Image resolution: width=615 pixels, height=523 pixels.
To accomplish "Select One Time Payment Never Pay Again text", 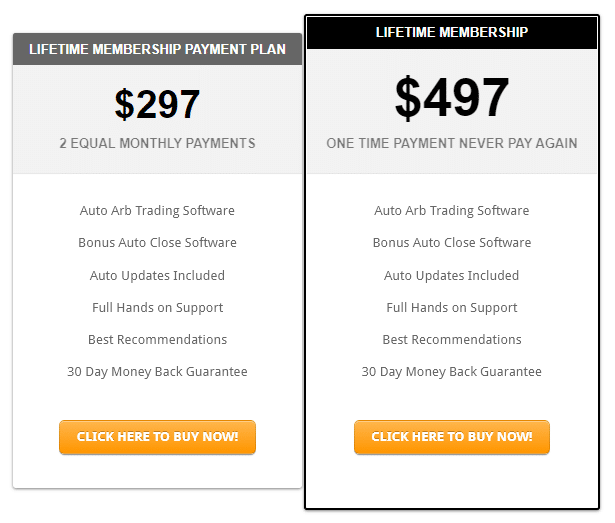I will click(452, 143).
